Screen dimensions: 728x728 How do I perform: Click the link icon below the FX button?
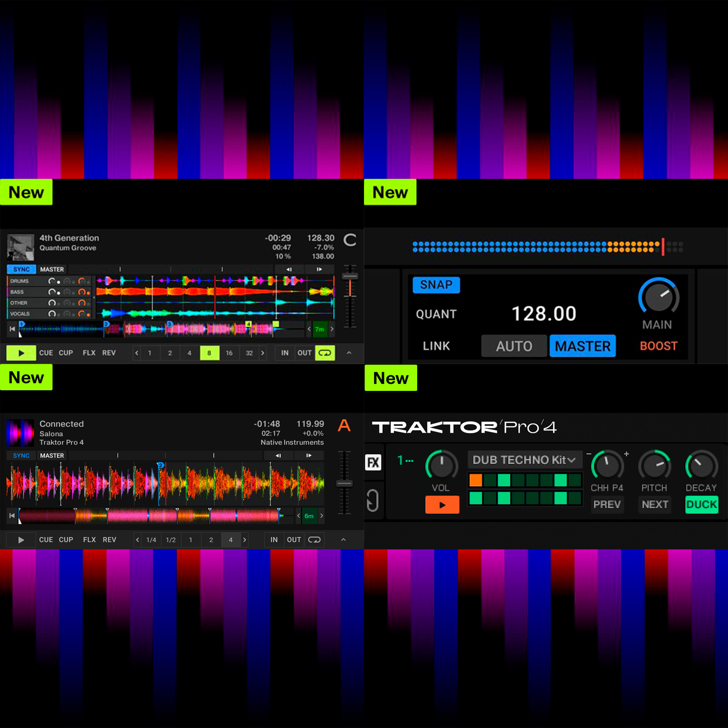pyautogui.click(x=372, y=501)
